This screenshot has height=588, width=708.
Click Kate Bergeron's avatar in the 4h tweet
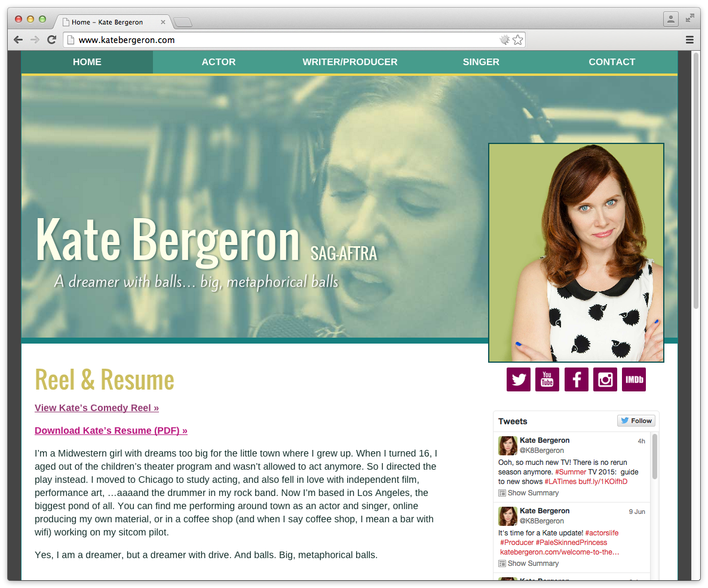(507, 445)
